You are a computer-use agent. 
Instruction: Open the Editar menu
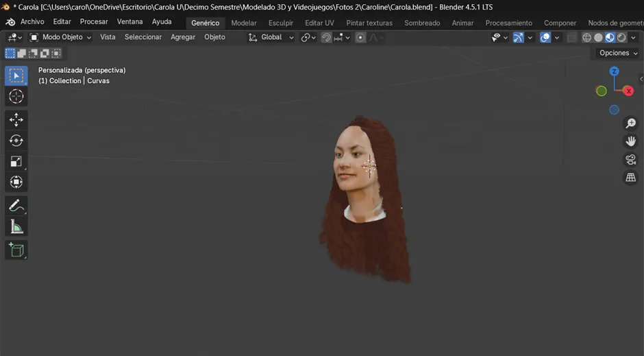coord(62,22)
